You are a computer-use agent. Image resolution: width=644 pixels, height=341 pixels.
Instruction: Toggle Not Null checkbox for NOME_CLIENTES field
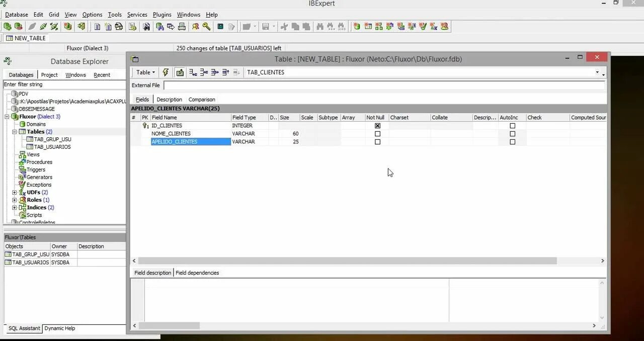click(377, 133)
